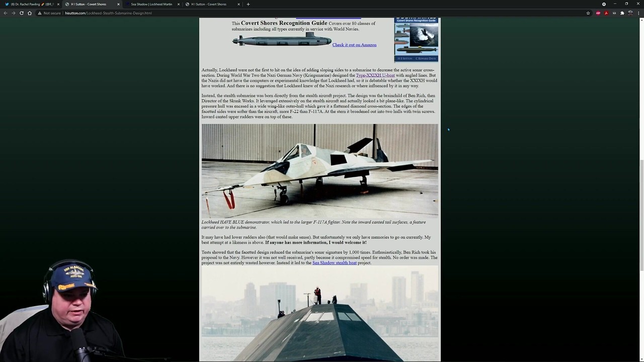This screenshot has height=362, width=644.
Task: Close the Sea Shadow tab
Action: [x=179, y=4]
